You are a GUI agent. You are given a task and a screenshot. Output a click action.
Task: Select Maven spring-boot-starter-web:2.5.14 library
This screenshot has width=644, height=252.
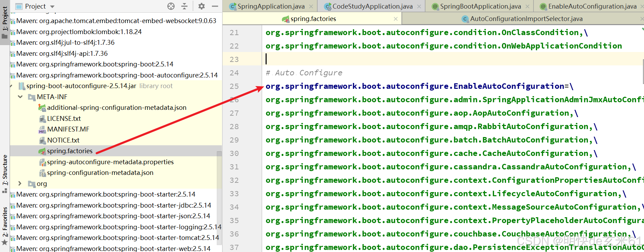113,249
